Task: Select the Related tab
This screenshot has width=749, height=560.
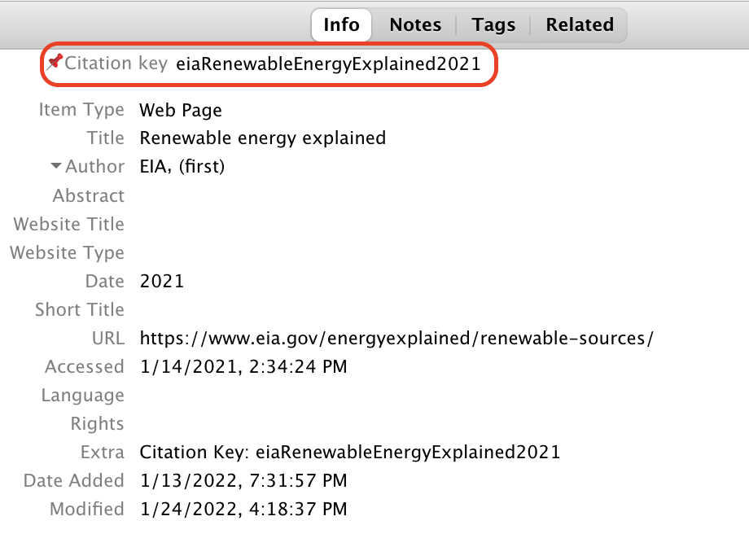Action: (x=579, y=24)
